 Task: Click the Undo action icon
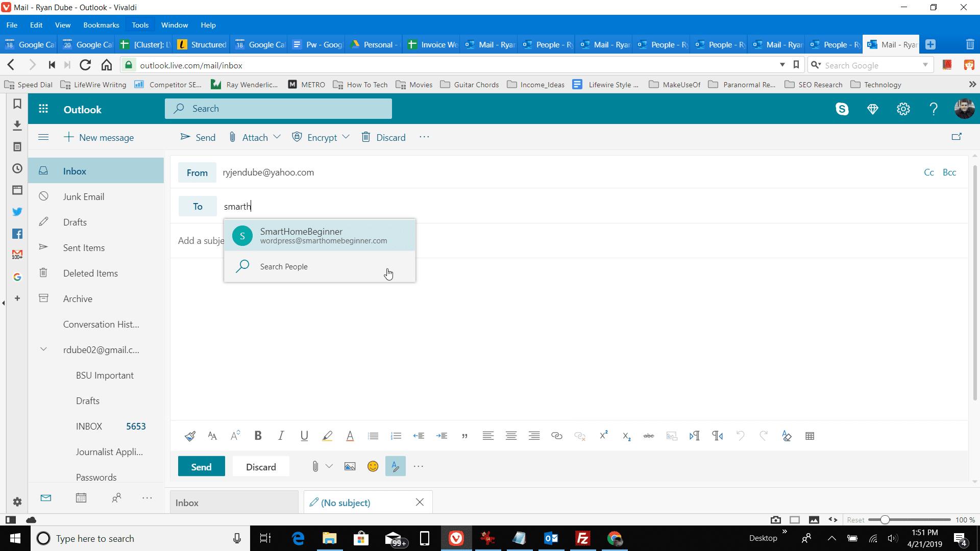coord(741,436)
